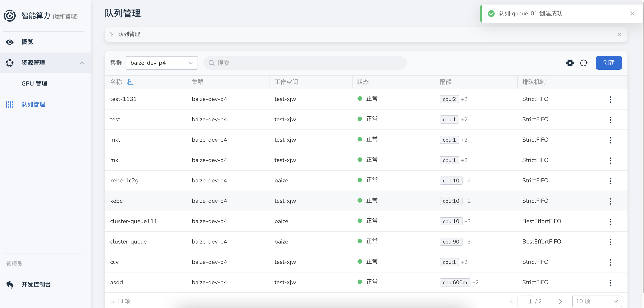Open actions menu for kebe-1c2g

pos(611,181)
